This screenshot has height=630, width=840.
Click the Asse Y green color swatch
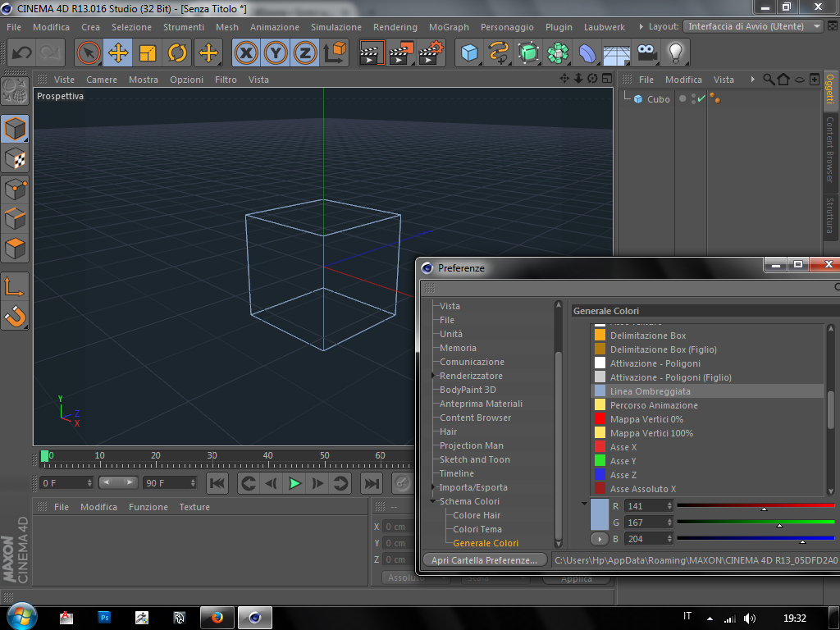click(600, 461)
